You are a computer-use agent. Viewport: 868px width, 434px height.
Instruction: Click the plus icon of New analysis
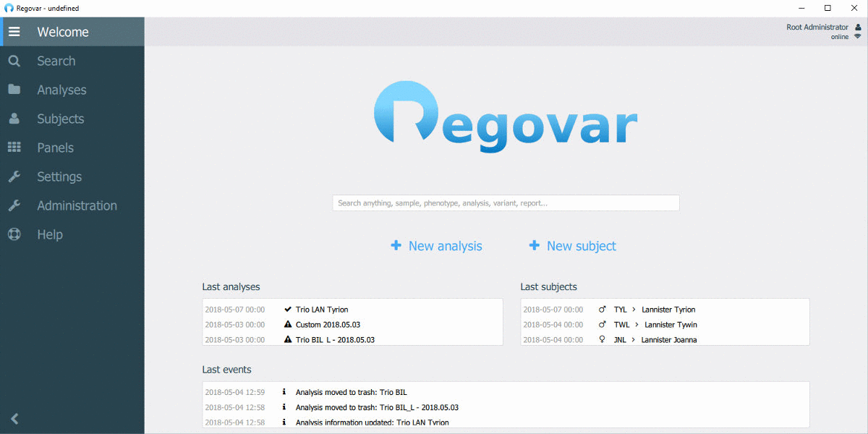396,245
